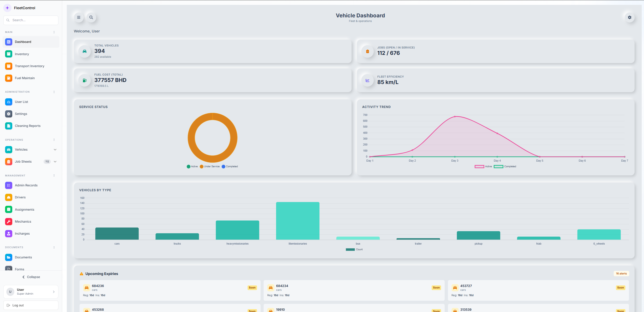
Task: Click the FleetControl logo icon
Action: pos(7,8)
